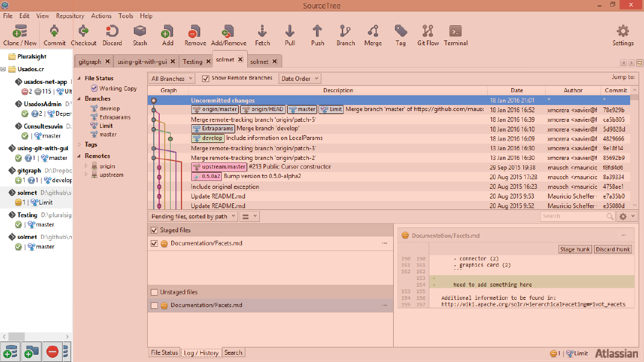The height and width of the screenshot is (362, 644).
Task: Open Git Flow from the toolbar
Action: click(x=428, y=35)
